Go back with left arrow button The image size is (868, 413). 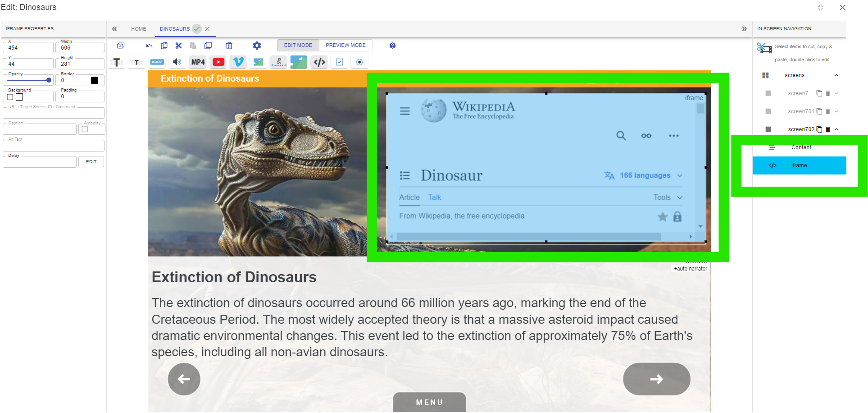[184, 379]
